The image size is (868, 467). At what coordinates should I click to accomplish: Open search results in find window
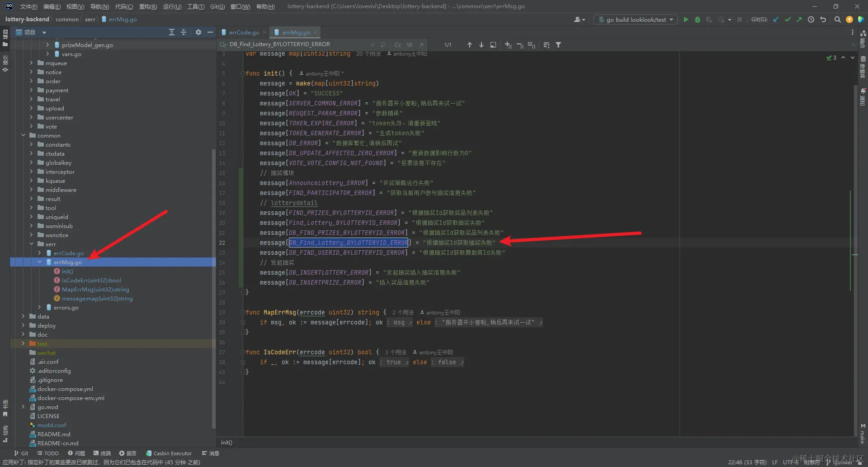493,45
